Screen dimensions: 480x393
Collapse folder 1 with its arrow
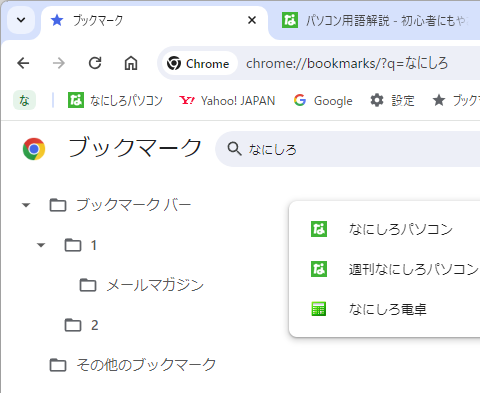click(41, 245)
